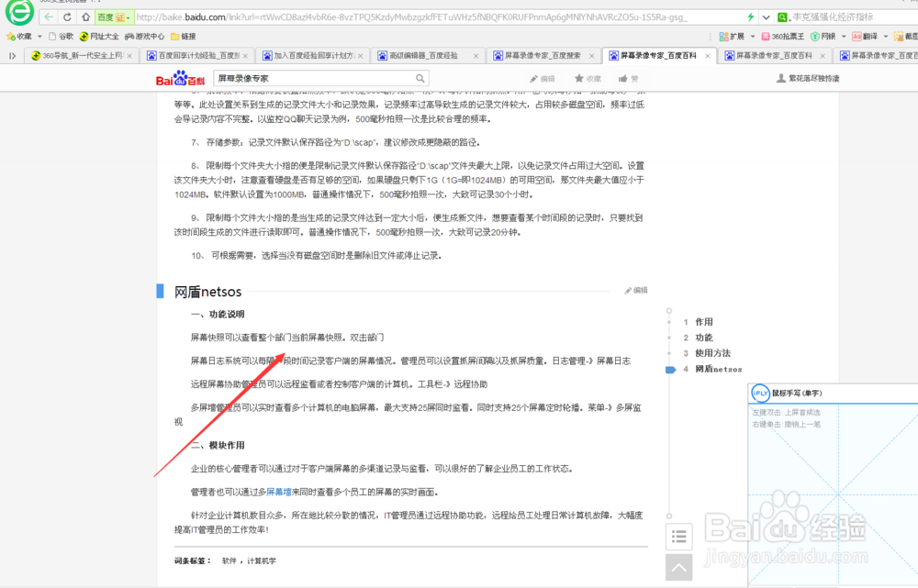Image resolution: width=918 pixels, height=588 pixels.
Task: Click the 编辑 pencil button in header
Action: [543, 78]
